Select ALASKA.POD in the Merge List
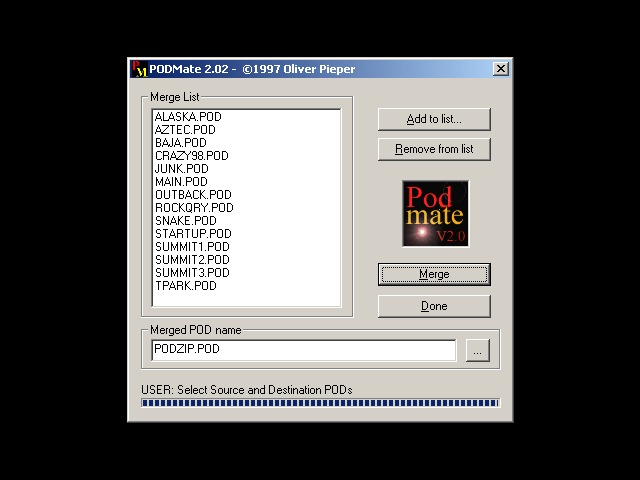Image resolution: width=640 pixels, height=480 pixels. [x=188, y=117]
